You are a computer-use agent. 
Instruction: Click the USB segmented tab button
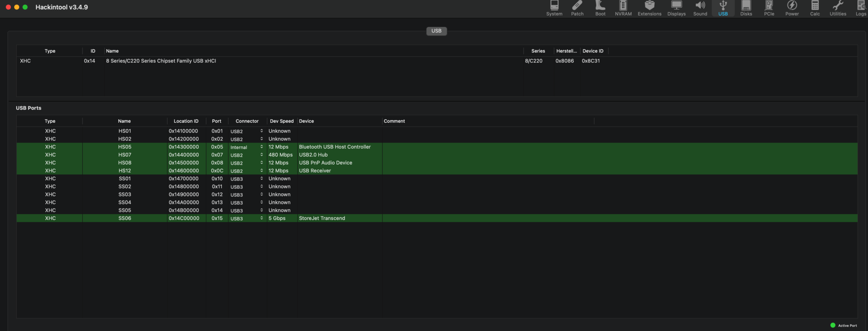(x=436, y=31)
